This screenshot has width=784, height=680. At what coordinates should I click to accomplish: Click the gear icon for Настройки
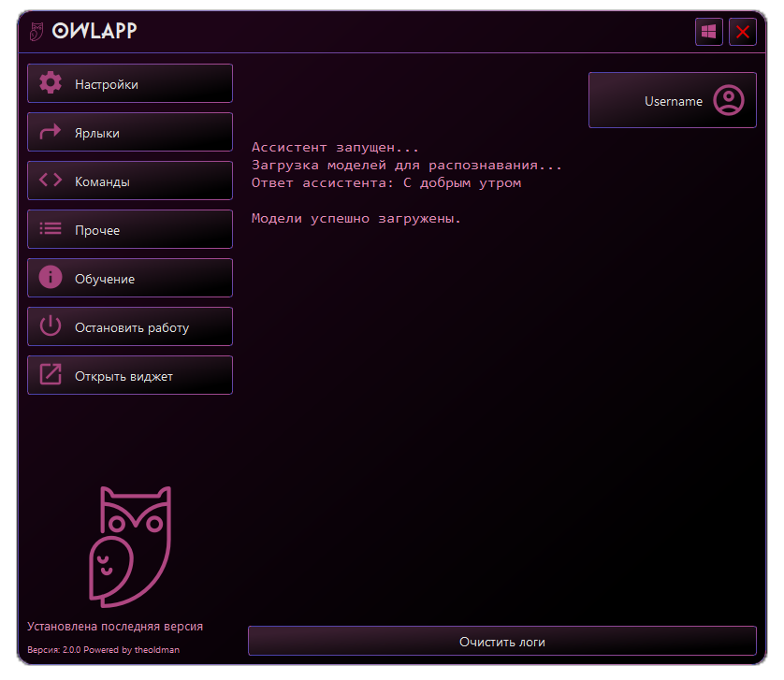pyautogui.click(x=51, y=83)
